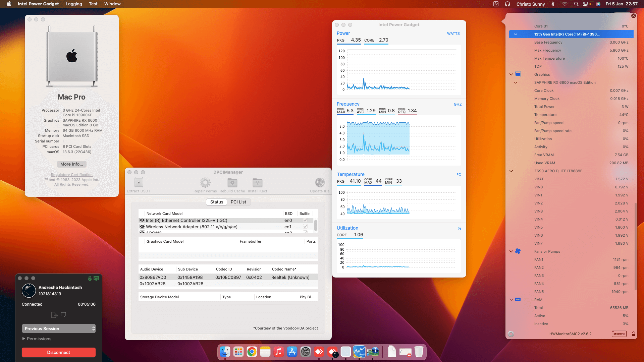The width and height of the screenshot is (644, 362).
Task: Switch to the PCI List tab
Action: [238, 202]
